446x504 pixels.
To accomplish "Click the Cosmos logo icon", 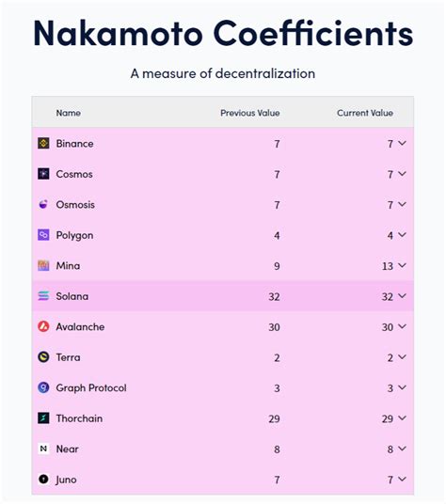I will (43, 174).
